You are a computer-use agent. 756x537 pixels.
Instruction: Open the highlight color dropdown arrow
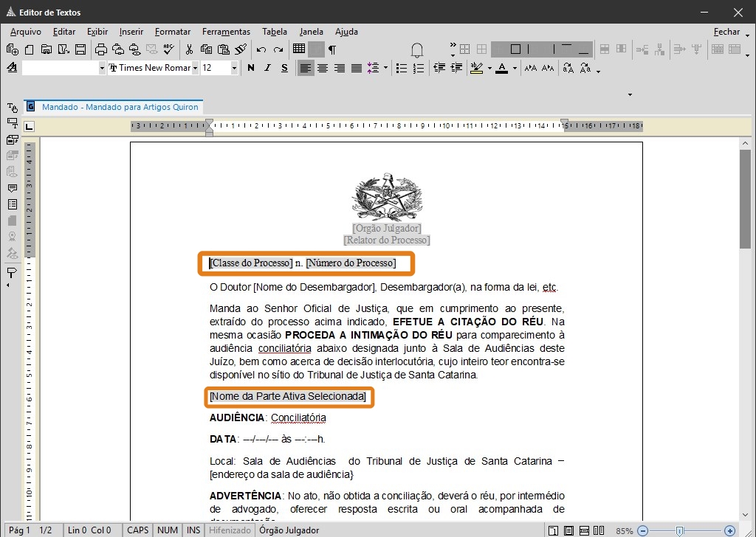click(x=490, y=68)
